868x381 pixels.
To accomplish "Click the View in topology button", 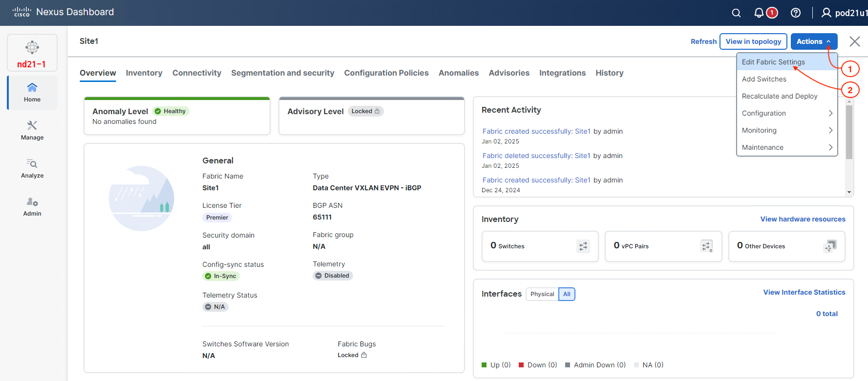I will coord(753,41).
